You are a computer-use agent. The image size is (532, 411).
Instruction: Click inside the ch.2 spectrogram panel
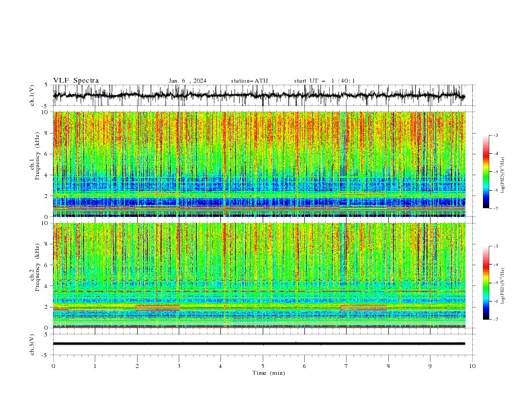click(259, 275)
